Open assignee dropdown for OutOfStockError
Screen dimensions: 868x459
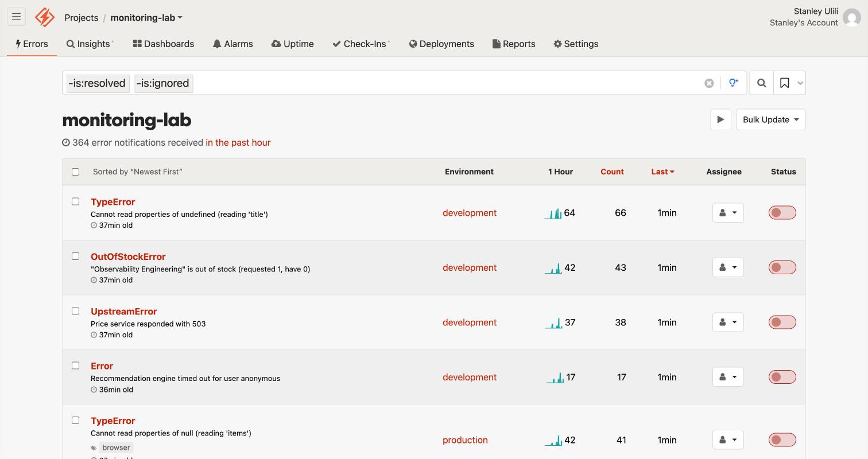tap(728, 267)
